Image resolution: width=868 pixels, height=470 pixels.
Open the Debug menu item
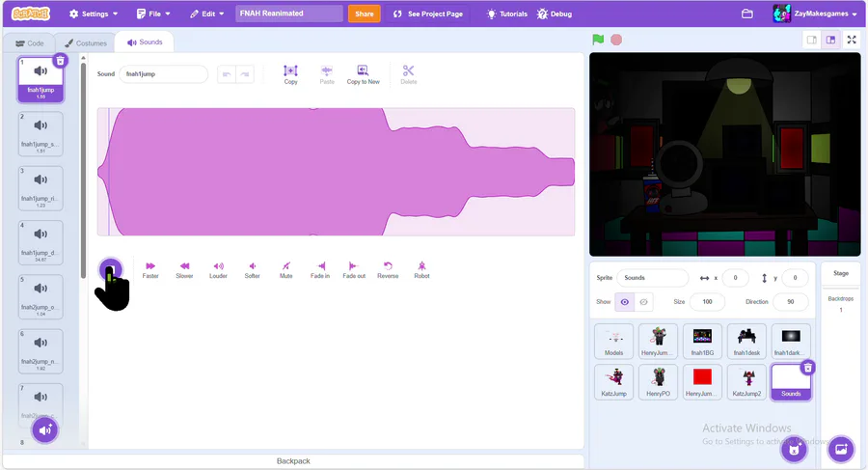pos(555,14)
